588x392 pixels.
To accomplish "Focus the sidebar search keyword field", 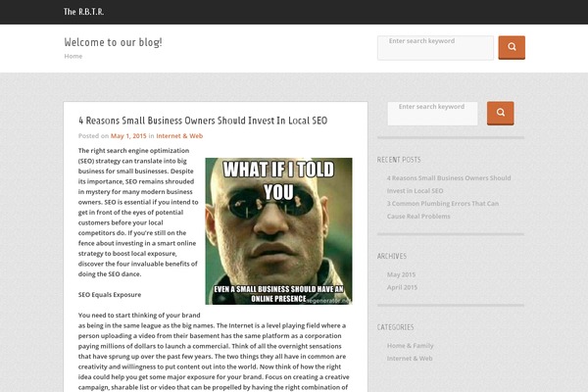I will (432, 114).
